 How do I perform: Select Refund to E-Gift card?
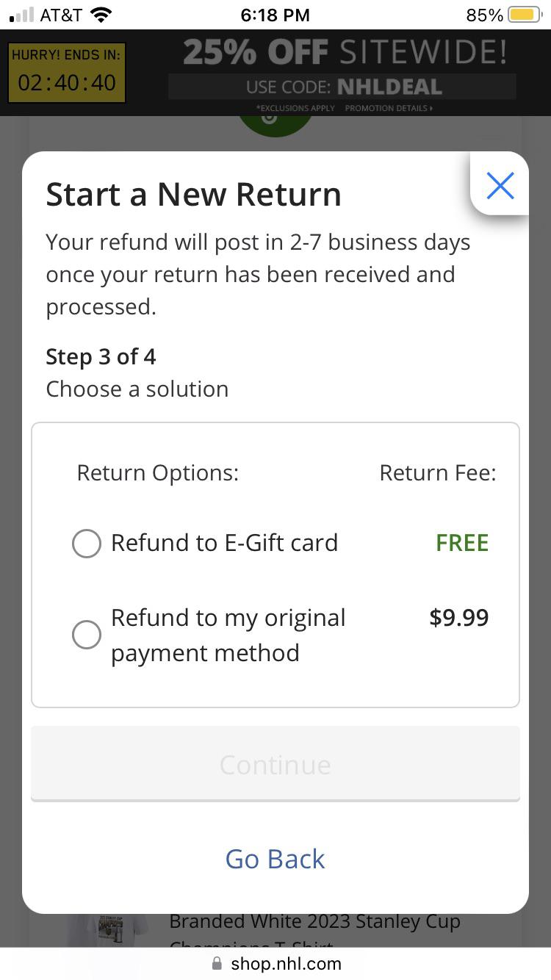[86, 543]
